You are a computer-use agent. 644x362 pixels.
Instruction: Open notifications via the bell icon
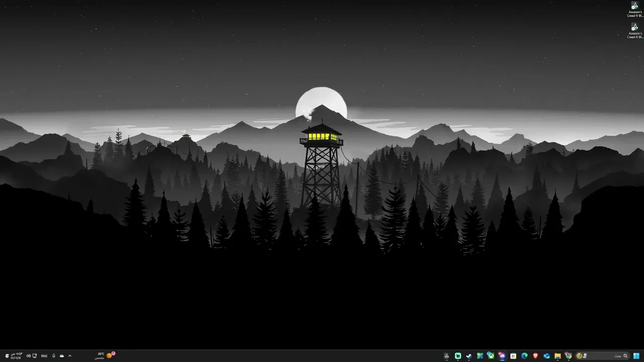(x=7, y=356)
